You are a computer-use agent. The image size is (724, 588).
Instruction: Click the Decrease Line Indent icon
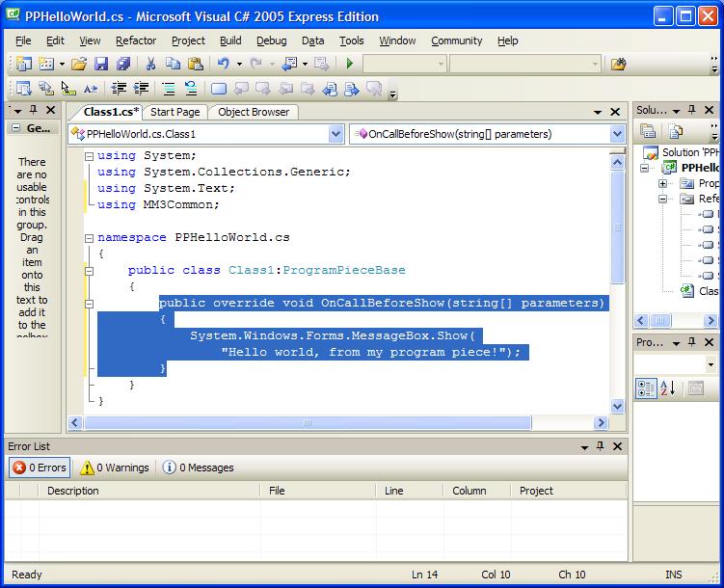coord(119,88)
